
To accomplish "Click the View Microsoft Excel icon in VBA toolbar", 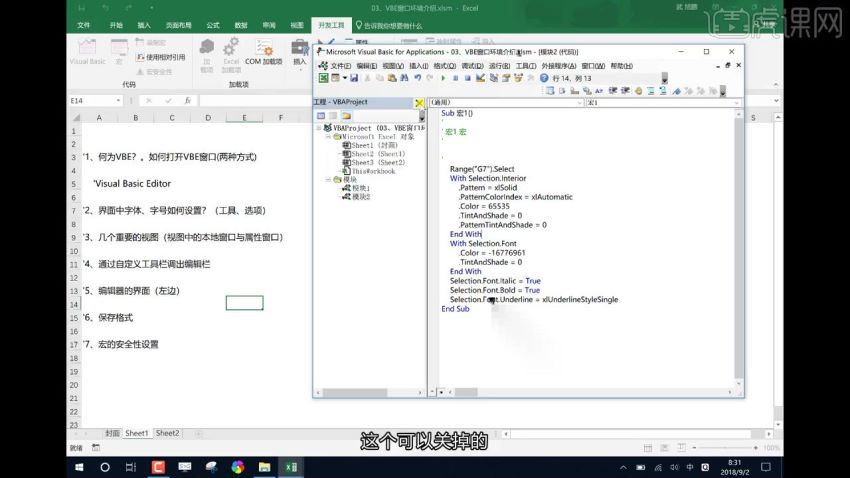I will click(324, 78).
